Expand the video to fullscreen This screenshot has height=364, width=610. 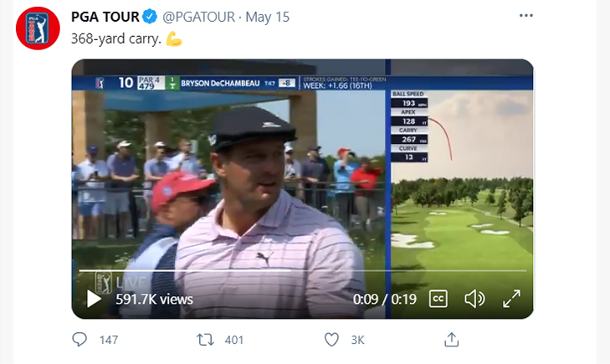tap(511, 299)
